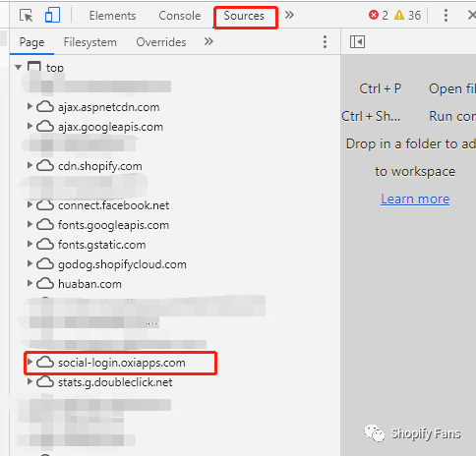
Task: Expand fonts.gstatic.com tree arrow
Action: click(30, 244)
